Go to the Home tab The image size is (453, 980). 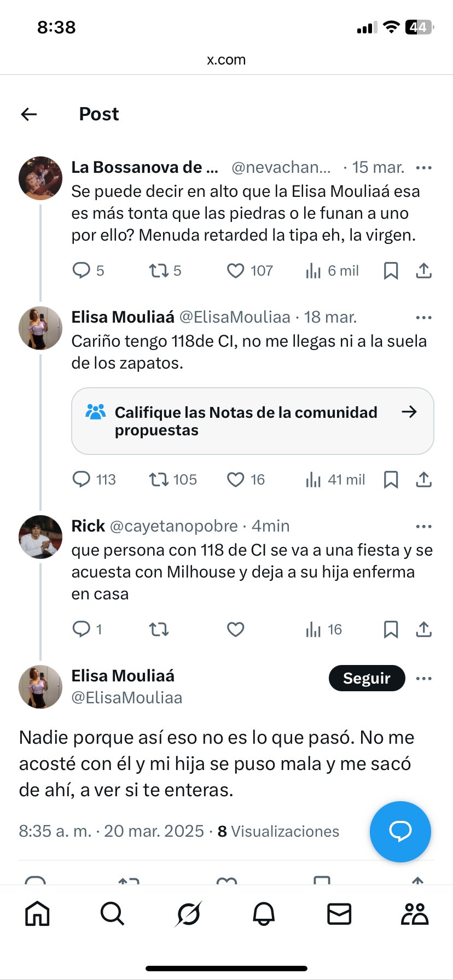click(37, 914)
